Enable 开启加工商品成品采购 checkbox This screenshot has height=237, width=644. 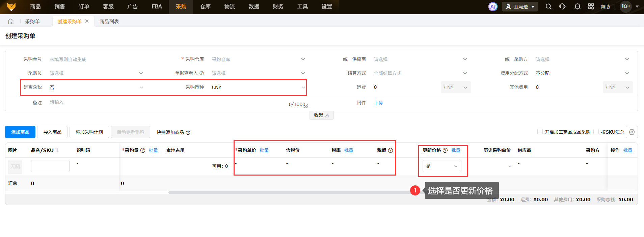pyautogui.click(x=540, y=132)
